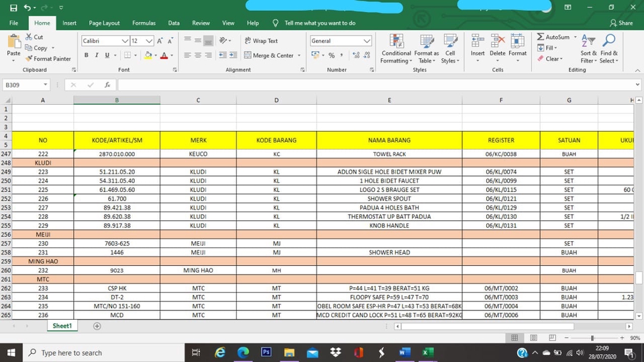Click in Tell me what you want to do

click(x=320, y=23)
